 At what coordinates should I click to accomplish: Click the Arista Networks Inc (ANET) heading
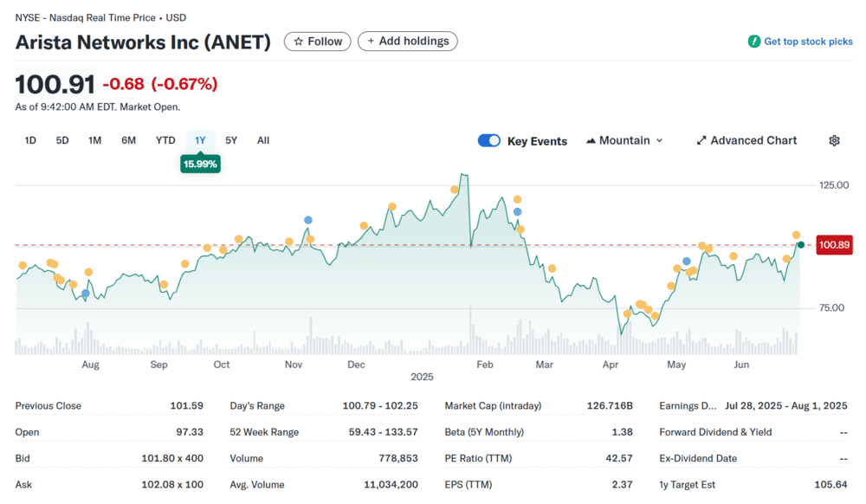point(143,42)
